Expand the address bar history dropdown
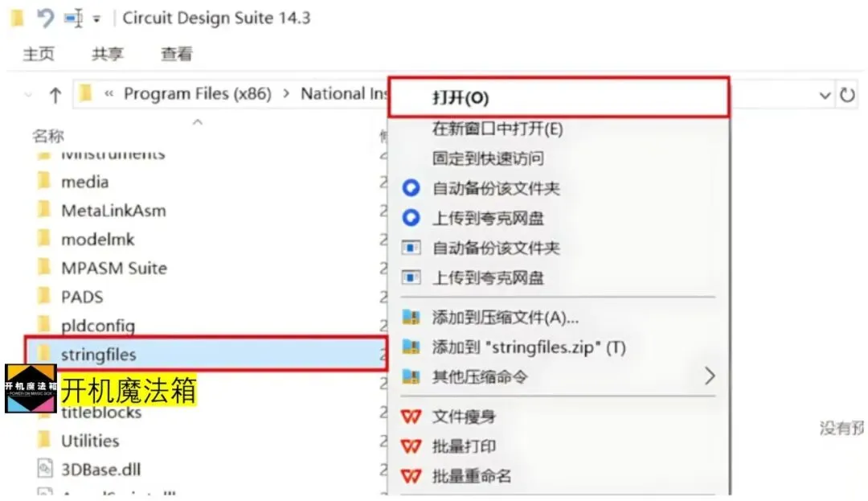 pyautogui.click(x=825, y=96)
